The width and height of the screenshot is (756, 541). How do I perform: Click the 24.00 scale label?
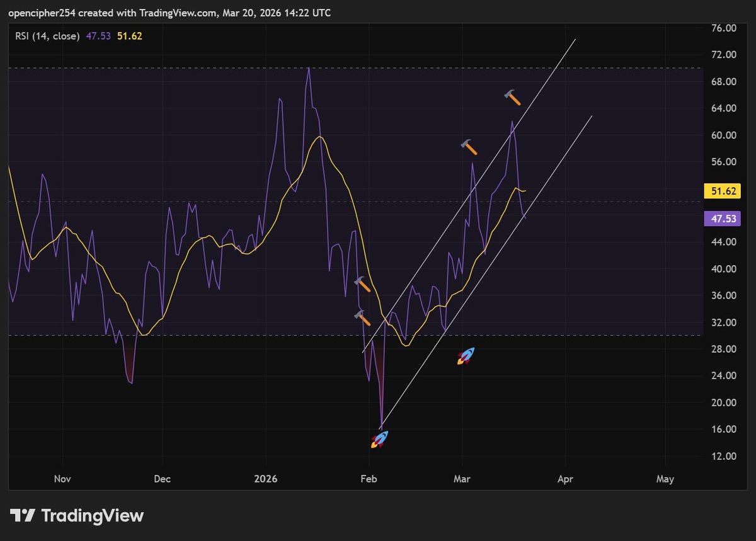click(723, 376)
